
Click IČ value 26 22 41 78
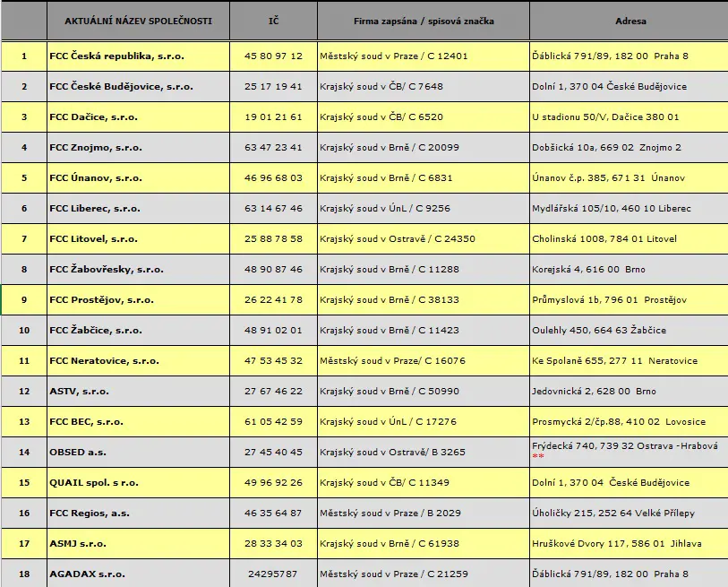pos(273,300)
